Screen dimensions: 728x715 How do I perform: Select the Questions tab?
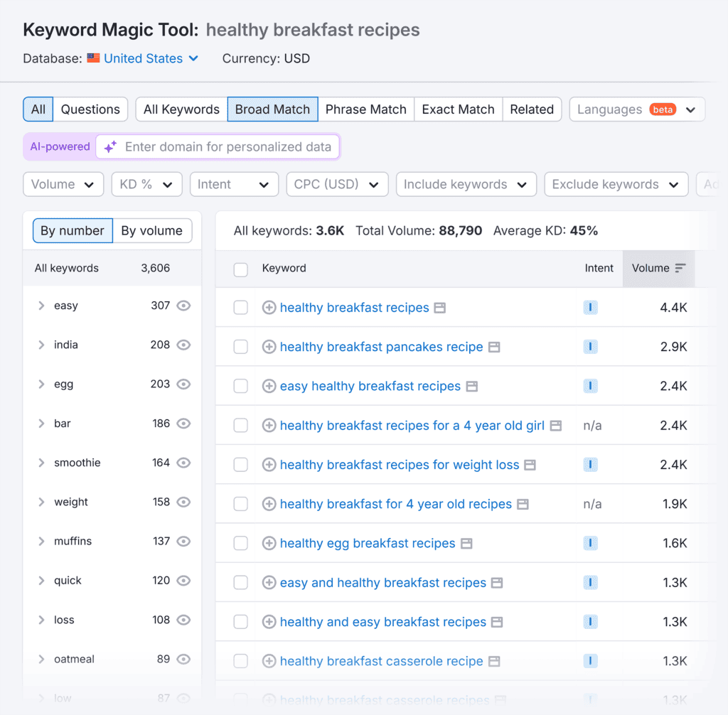click(90, 109)
